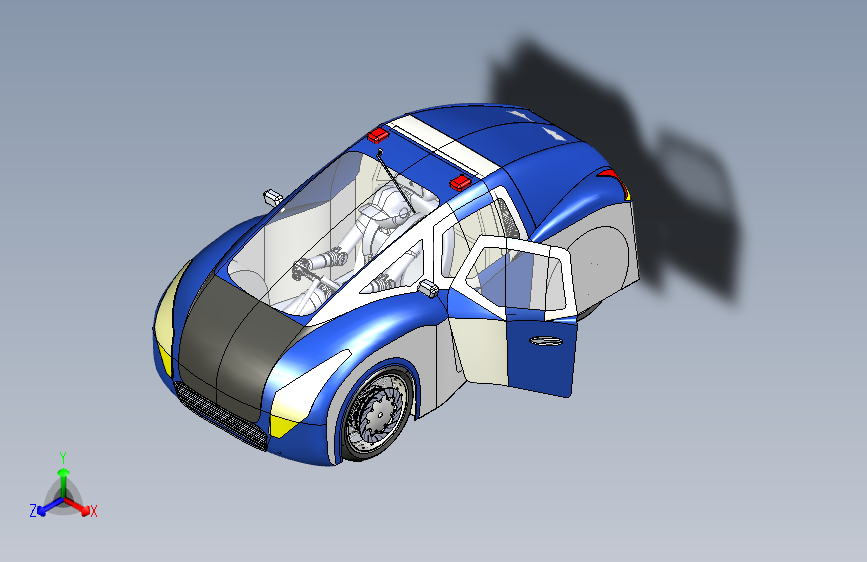The width and height of the screenshot is (867, 562).
Task: Pick the side mirror on the far side
Action: [x=273, y=197]
